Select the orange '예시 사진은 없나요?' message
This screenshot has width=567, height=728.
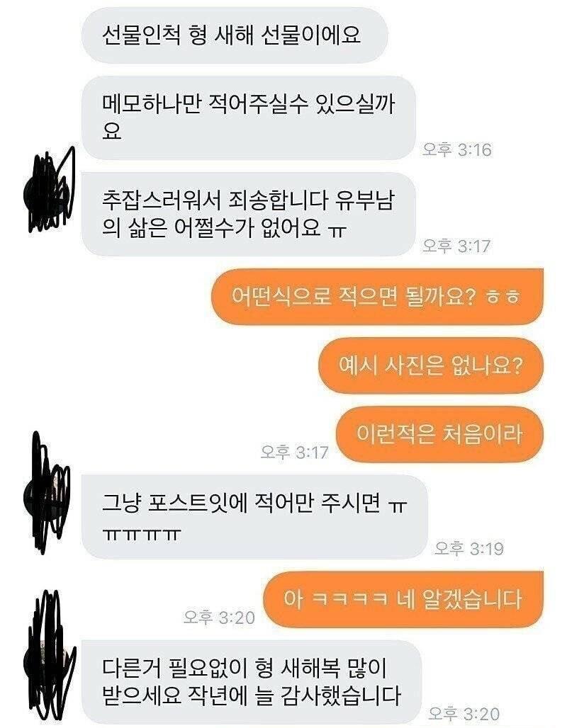click(431, 365)
